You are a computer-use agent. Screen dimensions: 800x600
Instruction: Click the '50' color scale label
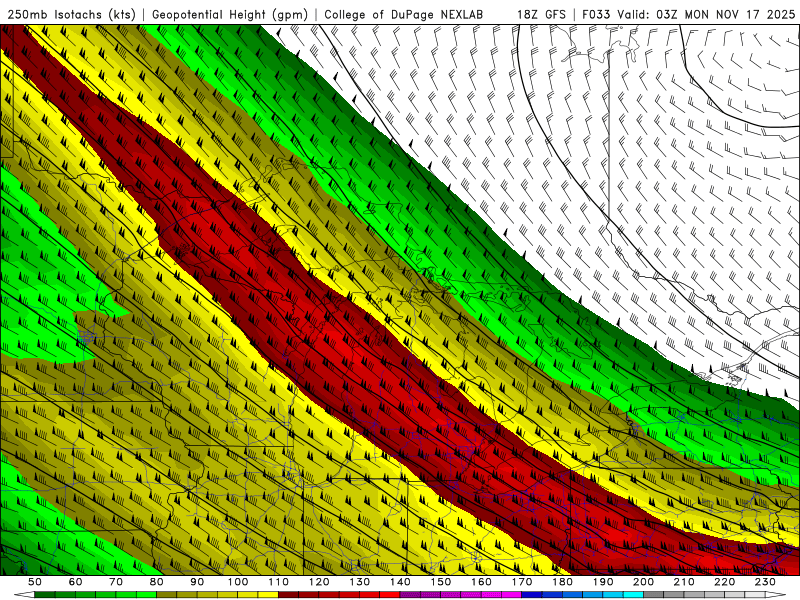pos(35,582)
